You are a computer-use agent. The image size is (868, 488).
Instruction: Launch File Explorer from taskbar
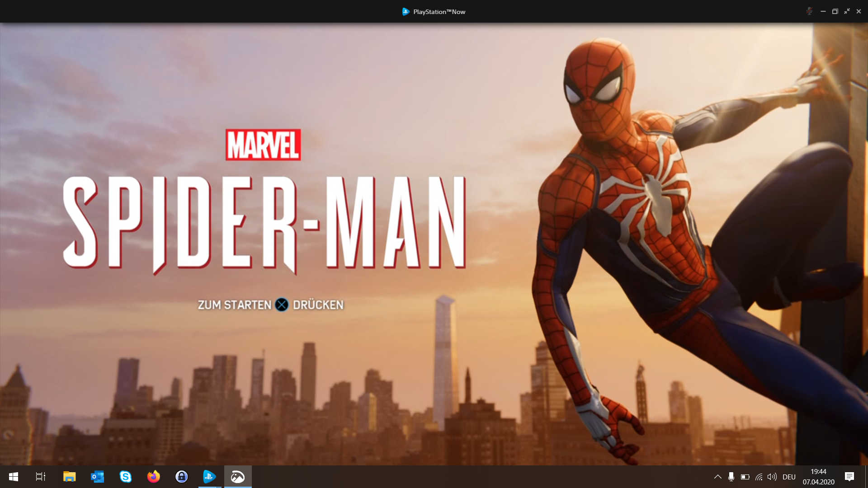coord(69,476)
